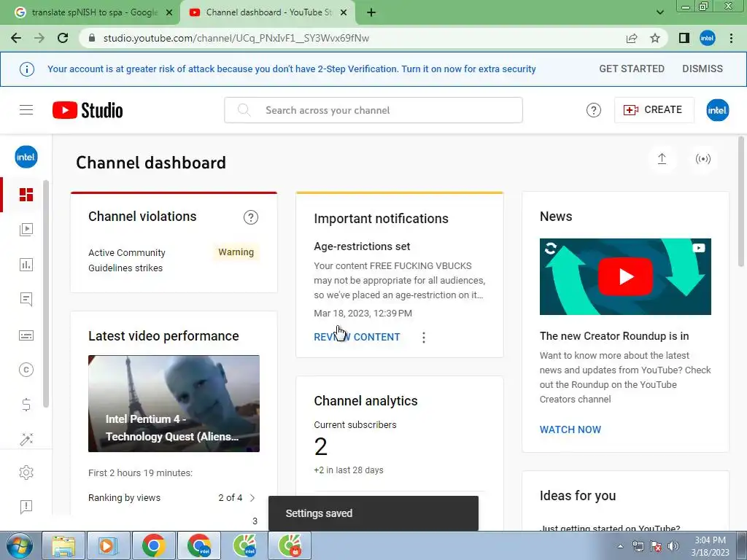Viewport: 747px width, 560px height.
Task: Open the Settings gear in sidebar
Action: (26, 472)
